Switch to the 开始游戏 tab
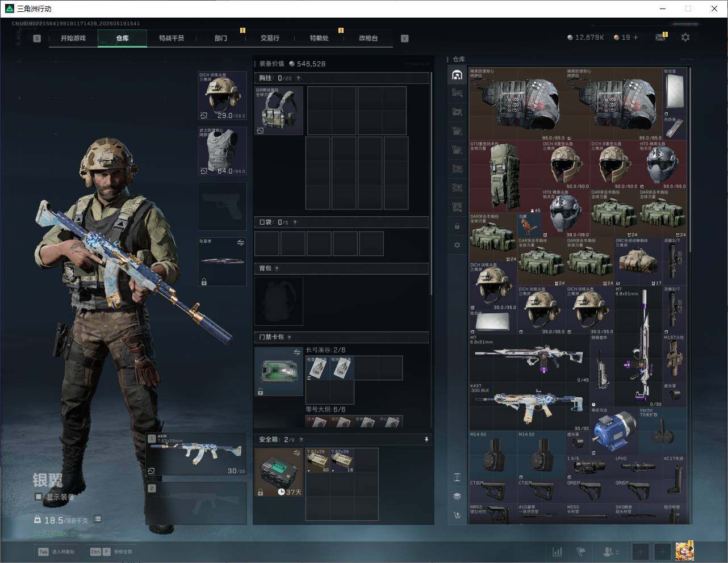The image size is (728, 563). click(73, 38)
